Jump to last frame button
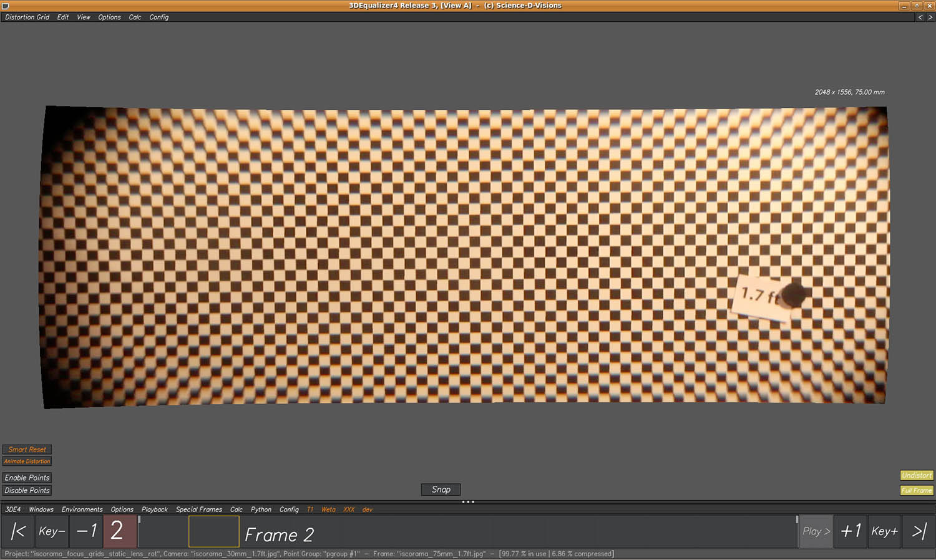 click(x=919, y=531)
